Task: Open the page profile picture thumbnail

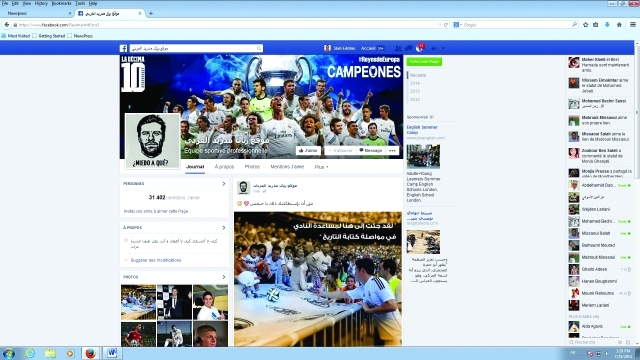Action: (152, 141)
